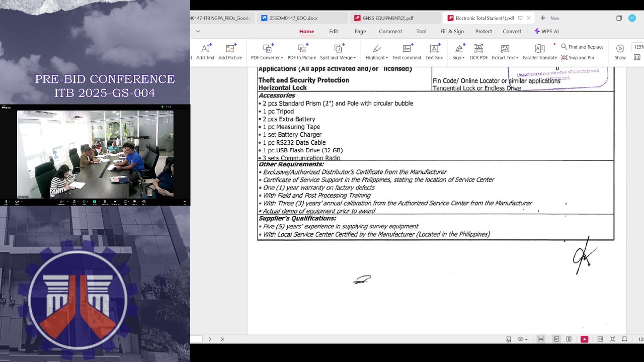Toggle single-page view in the status bar
The height and width of the screenshot is (362, 644).
pyautogui.click(x=556, y=339)
